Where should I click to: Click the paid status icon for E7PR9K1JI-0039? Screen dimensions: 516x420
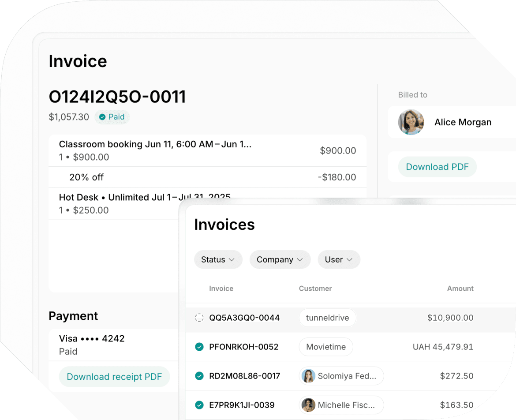tap(199, 405)
